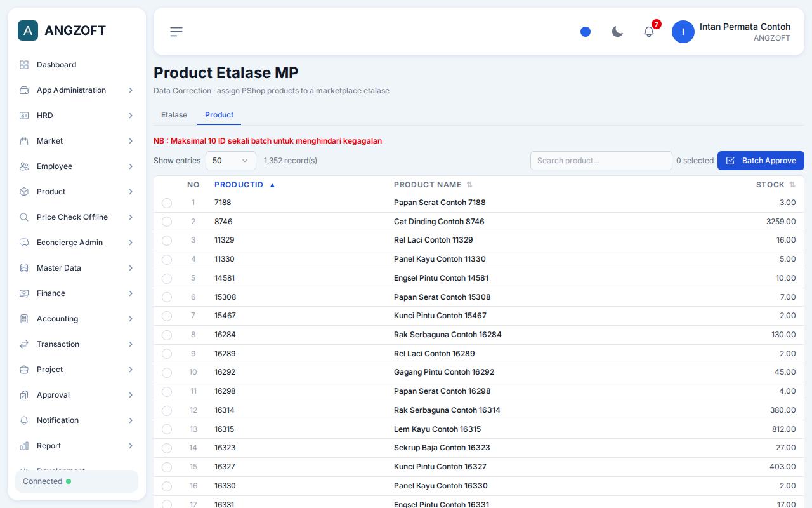Switch to the Etalase tab
The height and width of the screenshot is (508, 812).
[x=174, y=115]
